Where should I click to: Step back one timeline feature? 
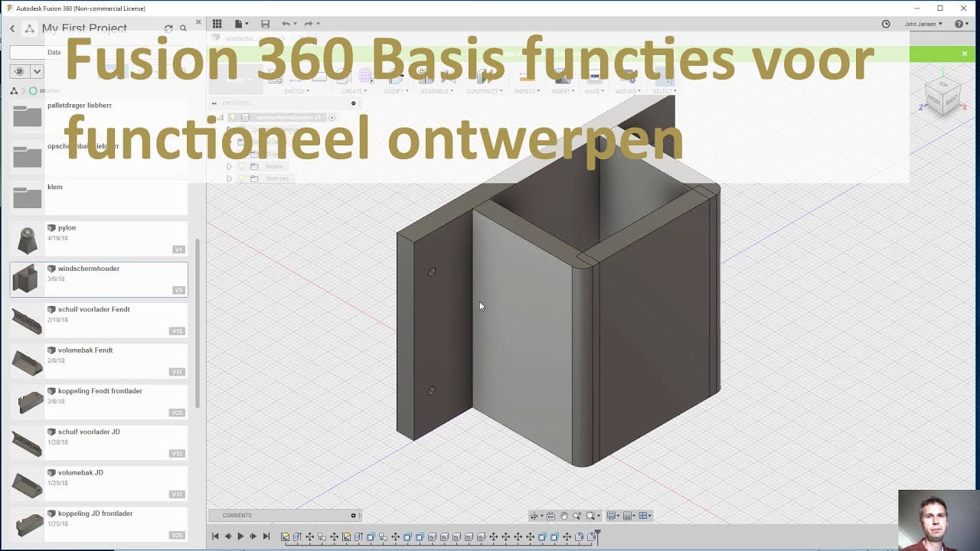click(x=227, y=536)
